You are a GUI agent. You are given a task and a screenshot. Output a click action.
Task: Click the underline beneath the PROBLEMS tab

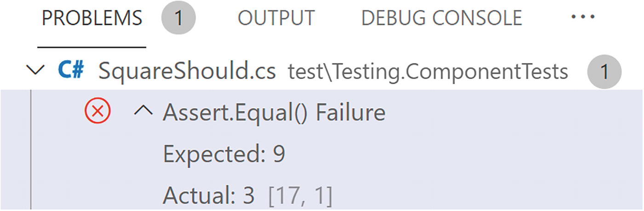click(92, 47)
